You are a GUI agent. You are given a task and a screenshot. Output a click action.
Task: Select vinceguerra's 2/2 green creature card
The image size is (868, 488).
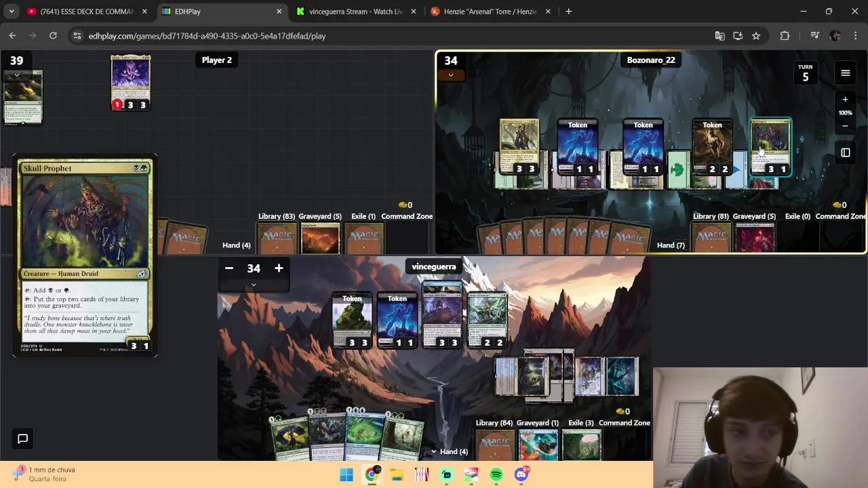tap(487, 321)
